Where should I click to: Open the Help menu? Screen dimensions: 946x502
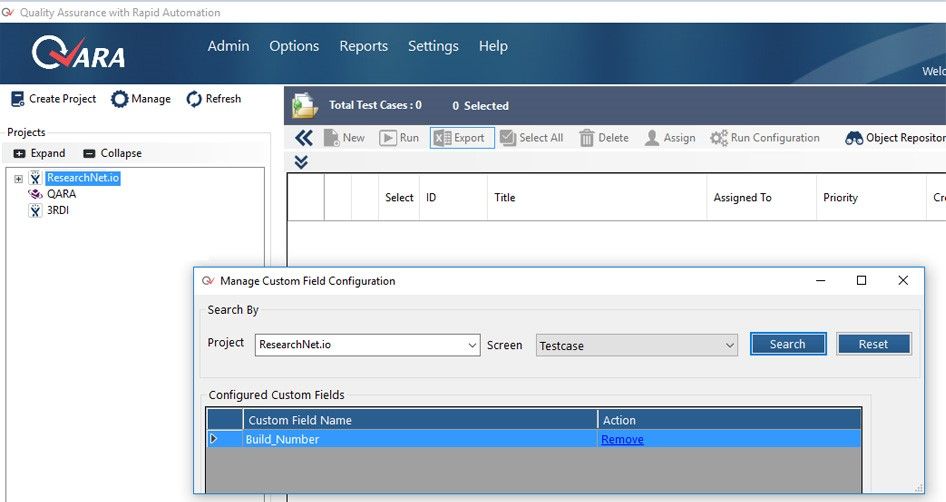coord(493,46)
